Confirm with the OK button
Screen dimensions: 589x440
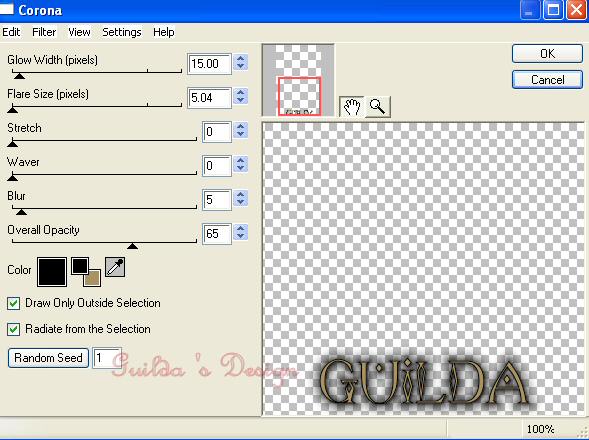pyautogui.click(x=547, y=54)
